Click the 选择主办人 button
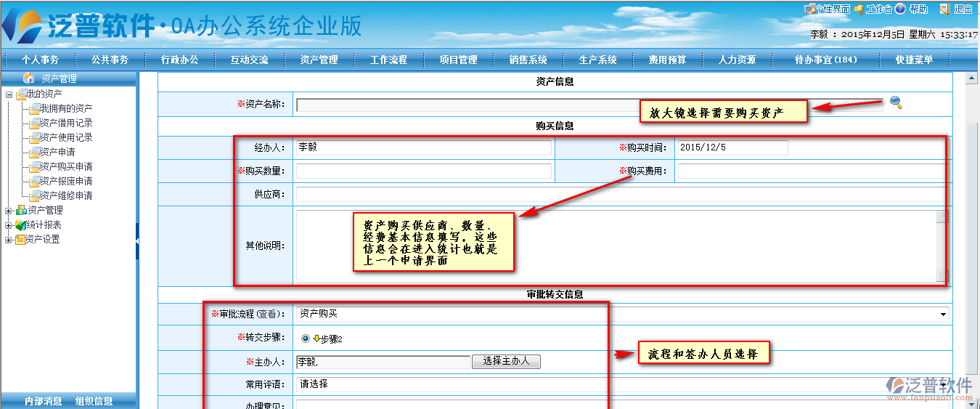The image size is (980, 409). (506, 361)
